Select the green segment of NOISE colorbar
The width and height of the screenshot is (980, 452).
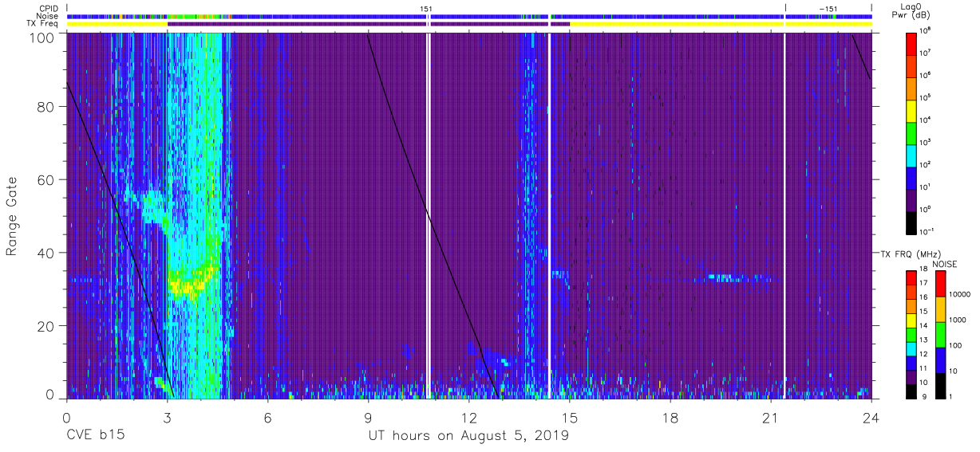click(940, 335)
